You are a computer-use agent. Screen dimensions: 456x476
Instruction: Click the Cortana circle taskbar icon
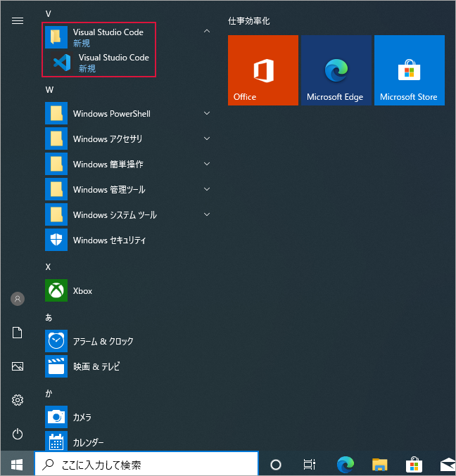click(x=276, y=465)
